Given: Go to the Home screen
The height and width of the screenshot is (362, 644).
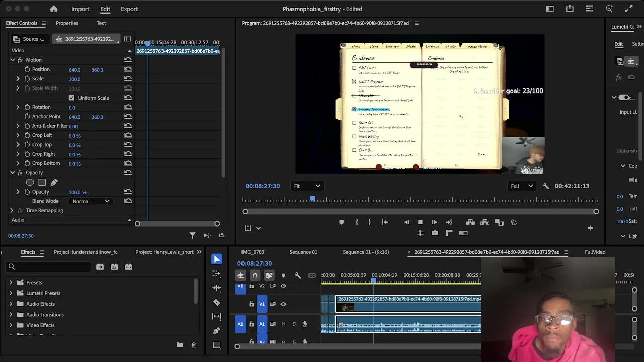Looking at the screenshot, I should 54,9.
